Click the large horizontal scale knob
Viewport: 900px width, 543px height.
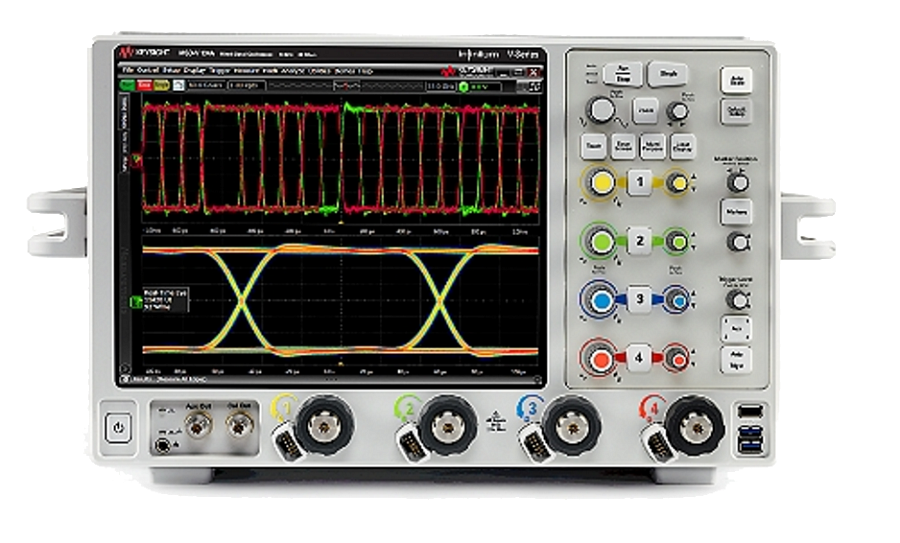click(601, 110)
